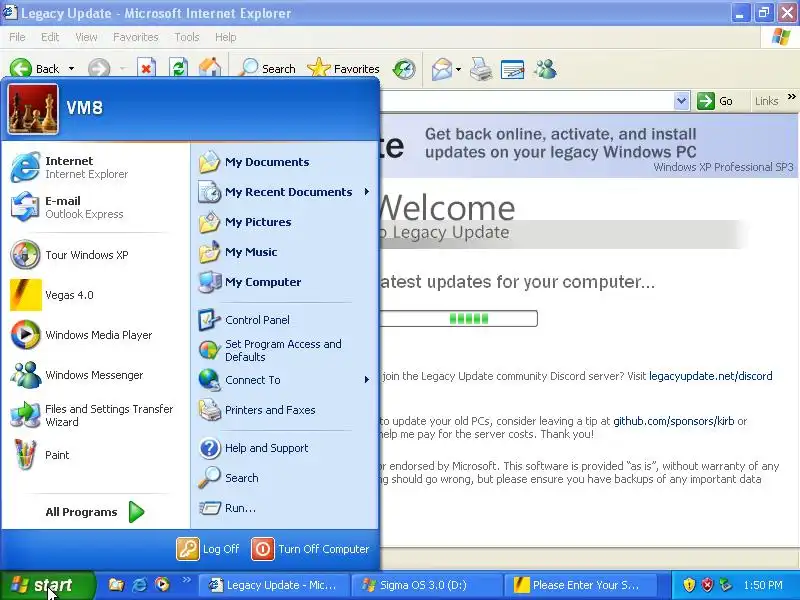
Task: Expand the Mail button dropdown arrow
Action: click(x=458, y=69)
